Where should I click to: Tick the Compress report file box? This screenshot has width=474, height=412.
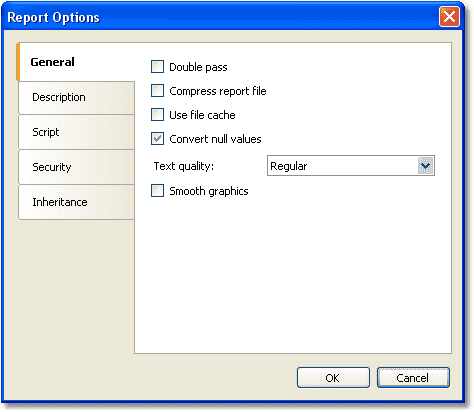(157, 91)
